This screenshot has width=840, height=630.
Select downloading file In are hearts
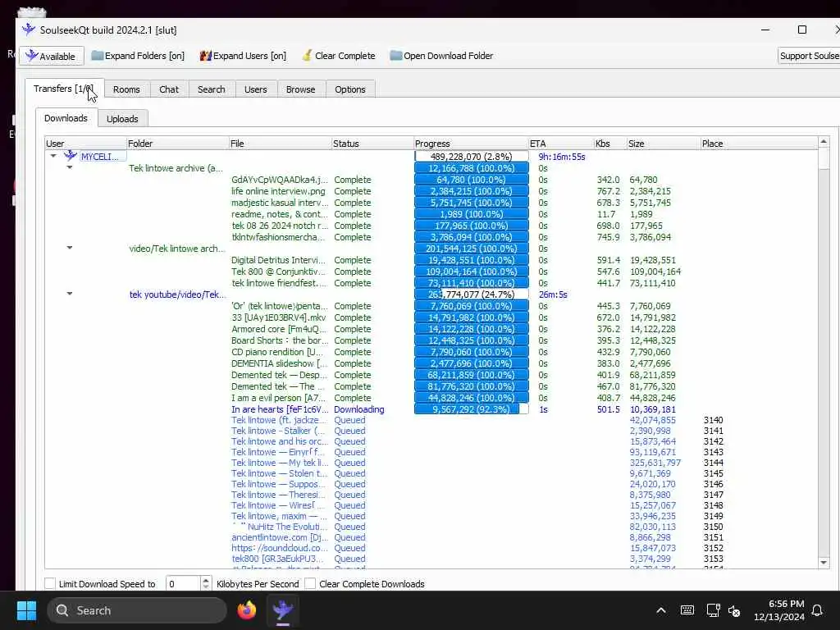point(280,409)
